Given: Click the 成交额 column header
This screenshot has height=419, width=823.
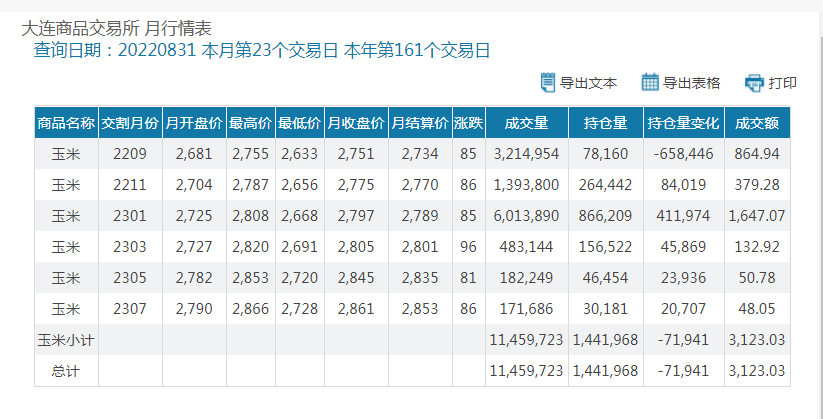Looking at the screenshot, I should point(757,123).
